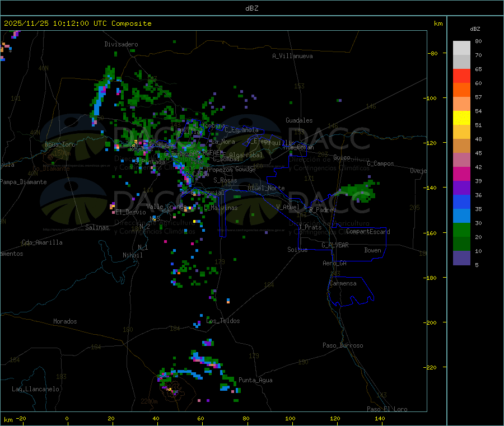Select the green 20 dBZ color swatch
This screenshot has width=504, height=426.
461,230
